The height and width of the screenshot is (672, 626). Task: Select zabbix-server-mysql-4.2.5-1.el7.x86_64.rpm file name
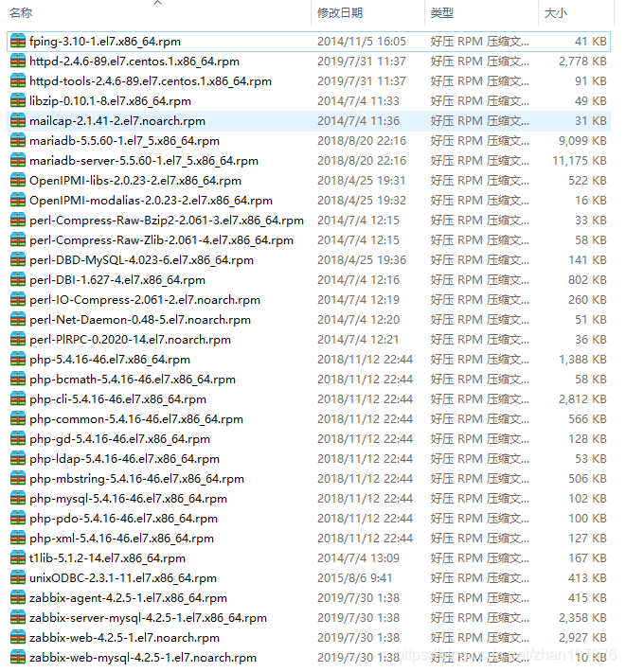coord(148,617)
